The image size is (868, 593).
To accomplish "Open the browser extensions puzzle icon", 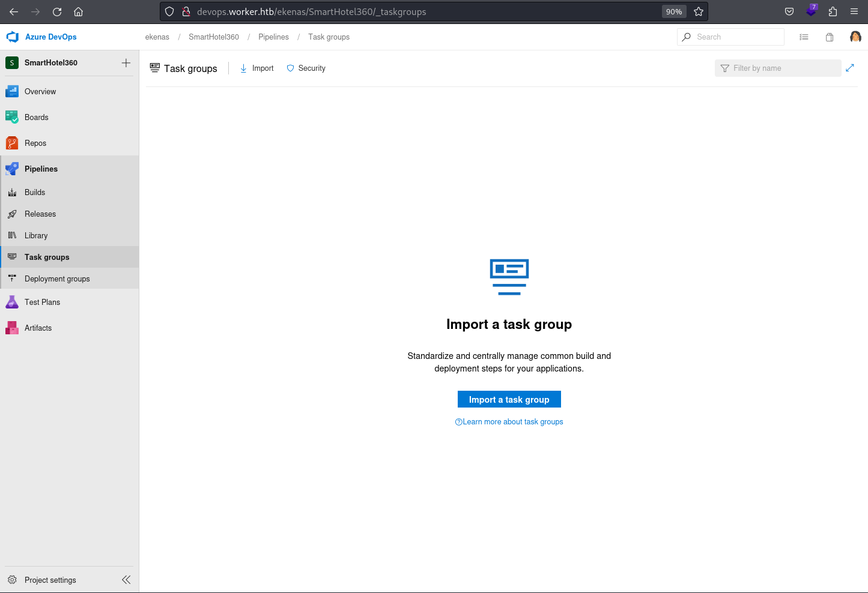I will coord(833,11).
